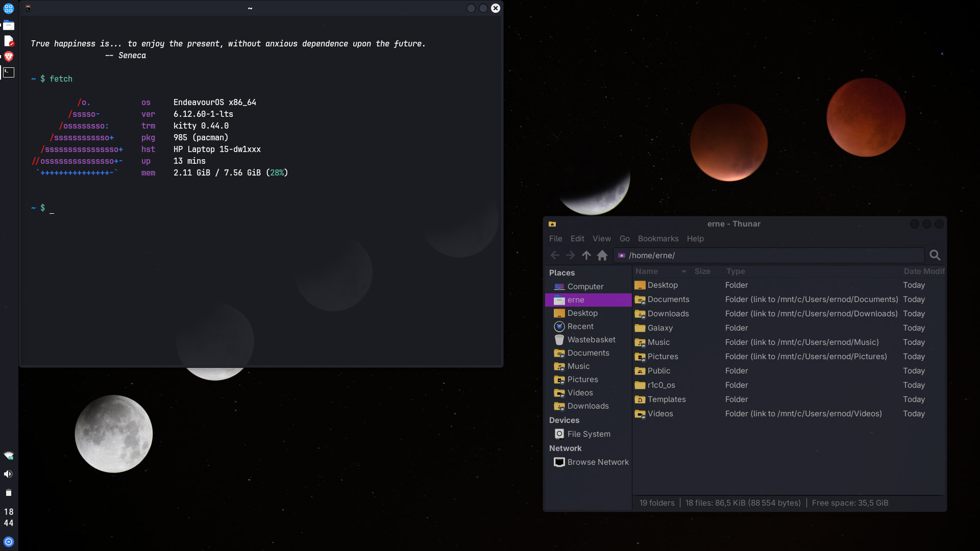Select Wastebasket in the Places sidebar
Screen dimensions: 980x551
[x=591, y=340]
